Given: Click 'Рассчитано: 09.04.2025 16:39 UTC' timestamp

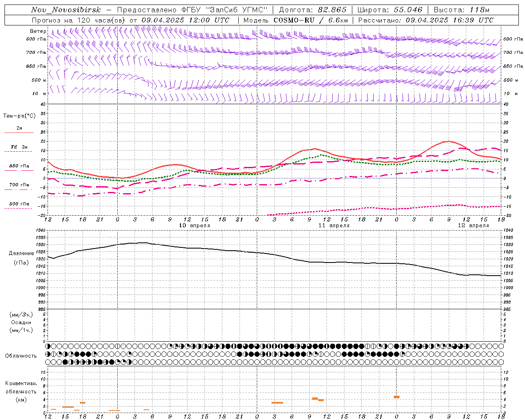Looking at the screenshot, I should coord(426,20).
